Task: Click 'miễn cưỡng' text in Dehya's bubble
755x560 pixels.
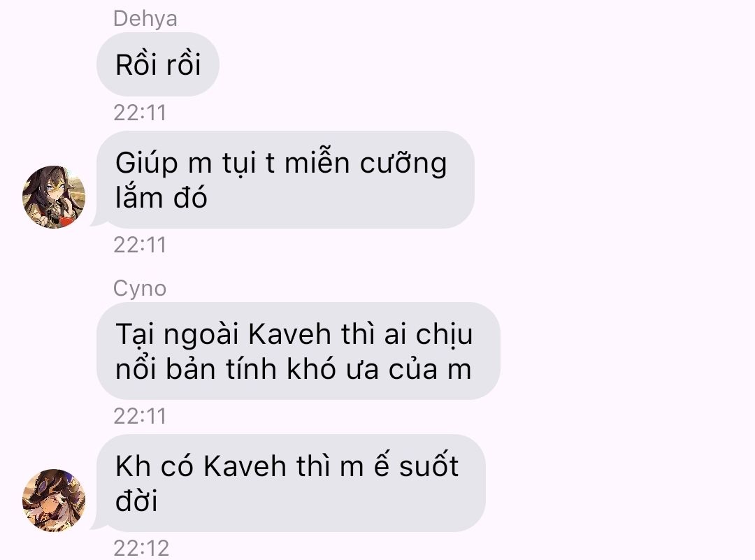Action: (x=366, y=162)
